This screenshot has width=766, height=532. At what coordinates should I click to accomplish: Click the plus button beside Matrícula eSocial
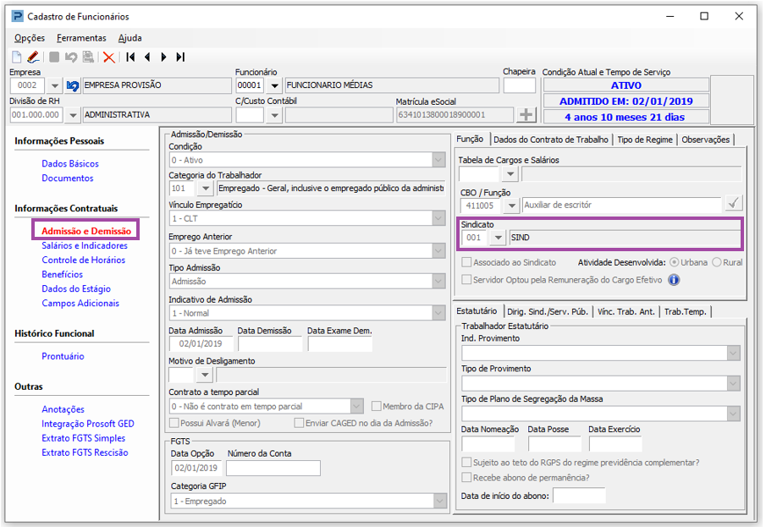(526, 115)
